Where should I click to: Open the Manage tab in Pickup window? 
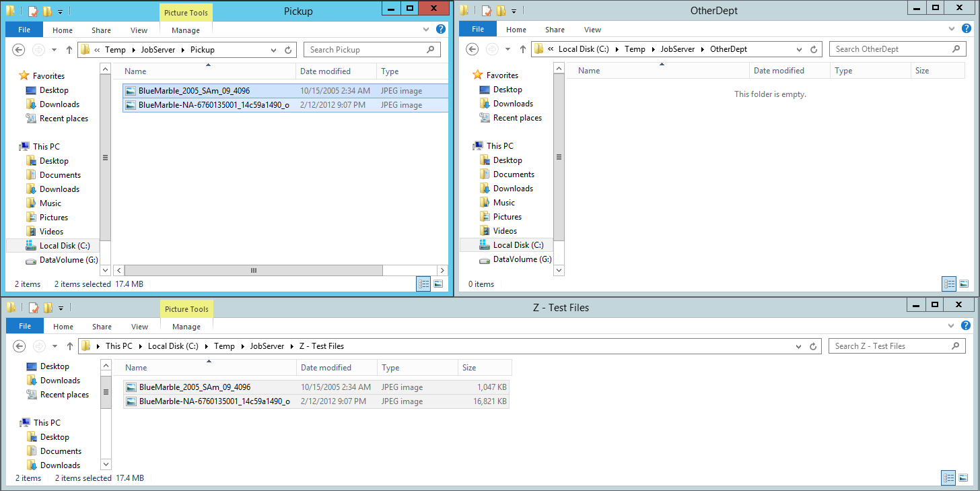pyautogui.click(x=186, y=30)
